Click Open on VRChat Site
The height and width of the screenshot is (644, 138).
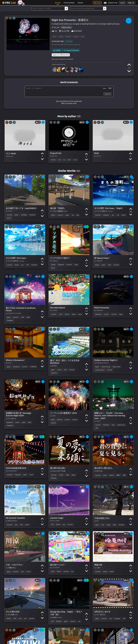61,55
